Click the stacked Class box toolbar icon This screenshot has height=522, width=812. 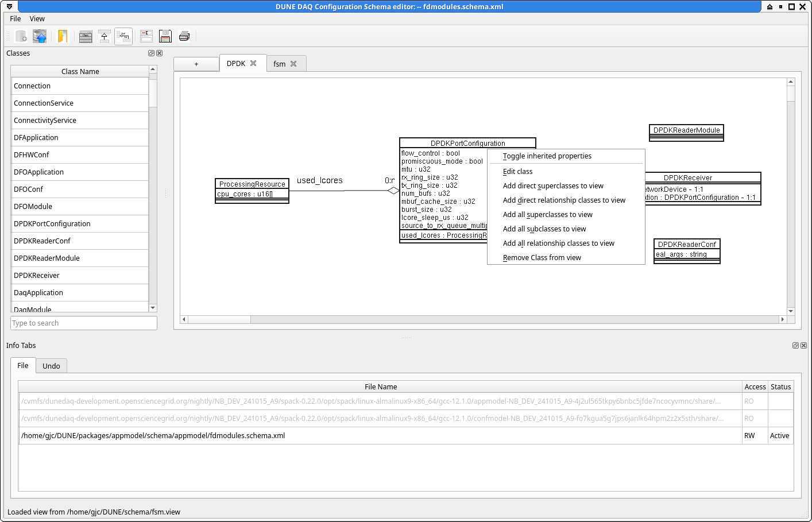(86, 37)
